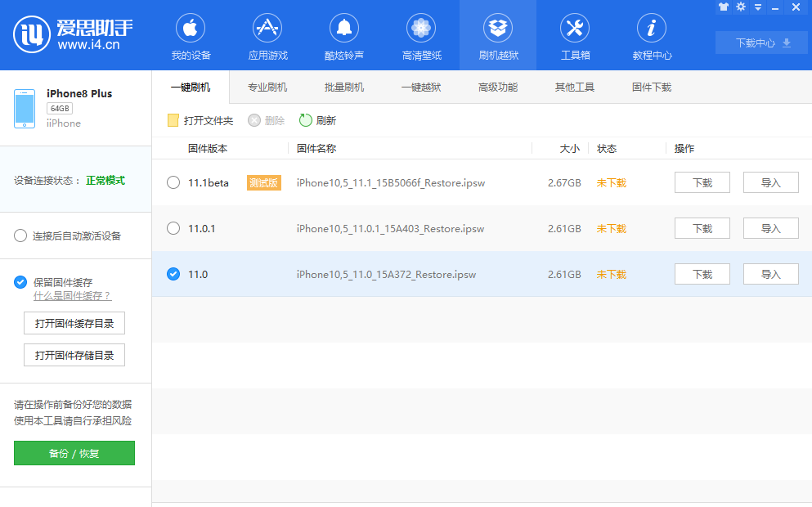Click iPhone8 Plus device name

pyautogui.click(x=79, y=94)
